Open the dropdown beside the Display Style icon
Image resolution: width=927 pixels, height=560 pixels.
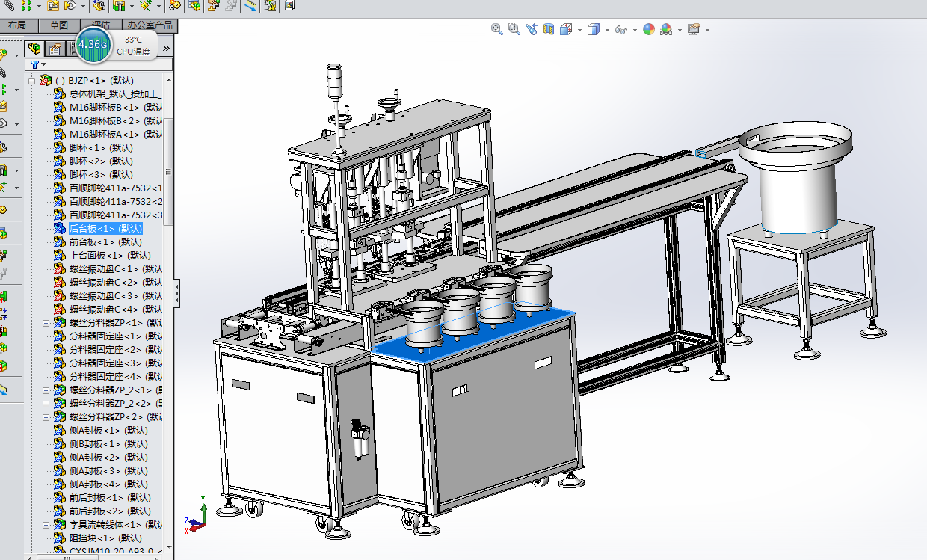click(x=606, y=29)
